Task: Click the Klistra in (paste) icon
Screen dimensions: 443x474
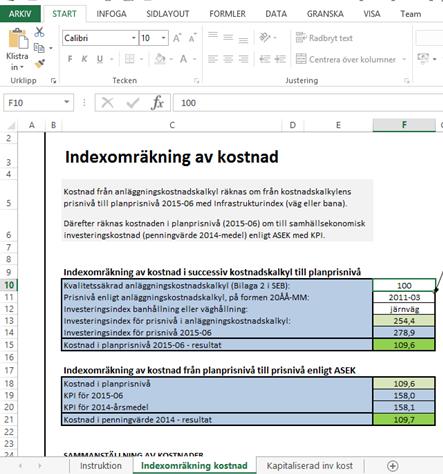Action: click(x=18, y=38)
